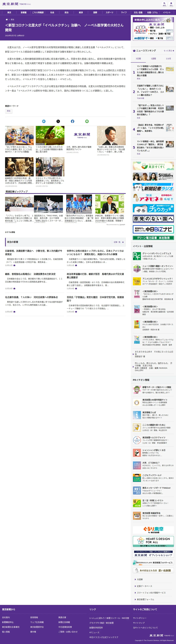Switch ranking to the 1週間 tab
This screenshot has width=176, height=644.
[x=153, y=58]
